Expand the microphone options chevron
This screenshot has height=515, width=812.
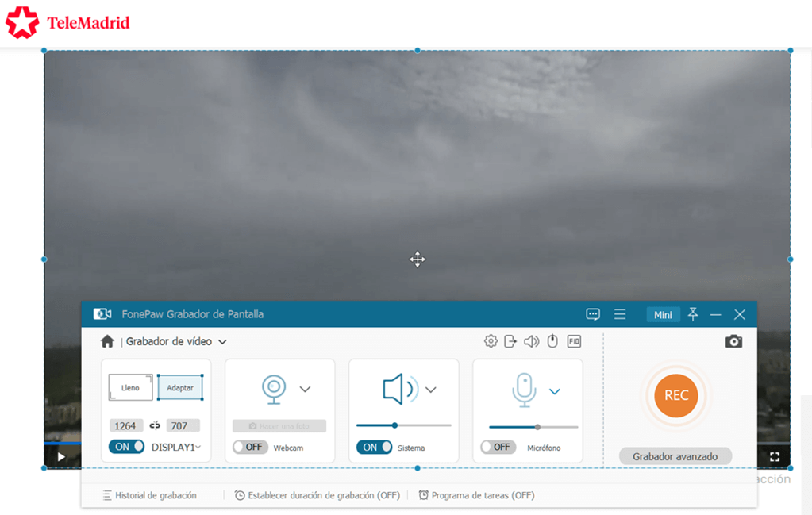pyautogui.click(x=555, y=391)
